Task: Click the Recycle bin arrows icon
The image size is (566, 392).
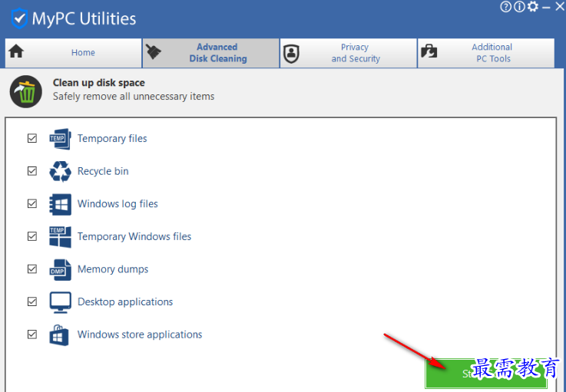Action: click(x=60, y=171)
